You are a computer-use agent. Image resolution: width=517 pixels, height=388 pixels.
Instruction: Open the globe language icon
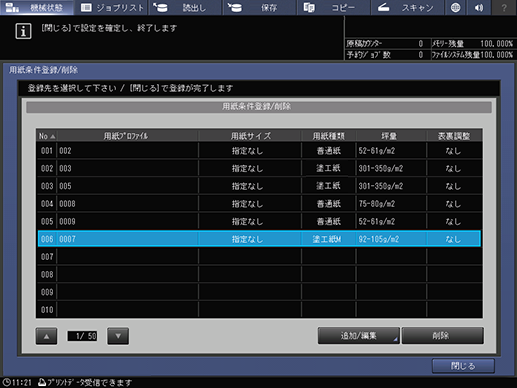(455, 7)
